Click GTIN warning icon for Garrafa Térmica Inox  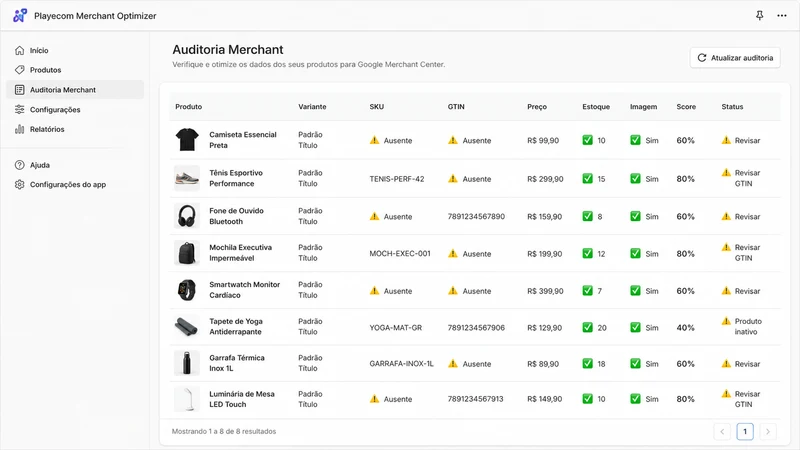coord(453,363)
